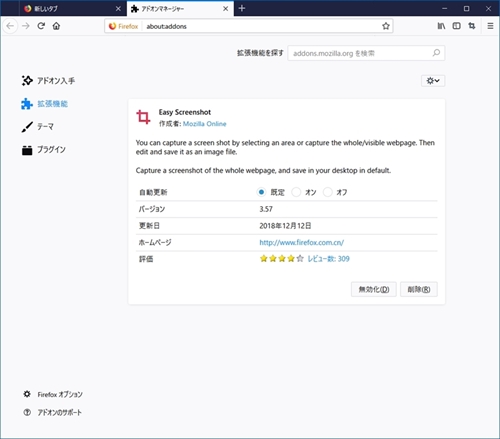The height and width of the screenshot is (439, 500).
Task: Click the search magnifier icon in add-ons search
Action: pos(436,53)
